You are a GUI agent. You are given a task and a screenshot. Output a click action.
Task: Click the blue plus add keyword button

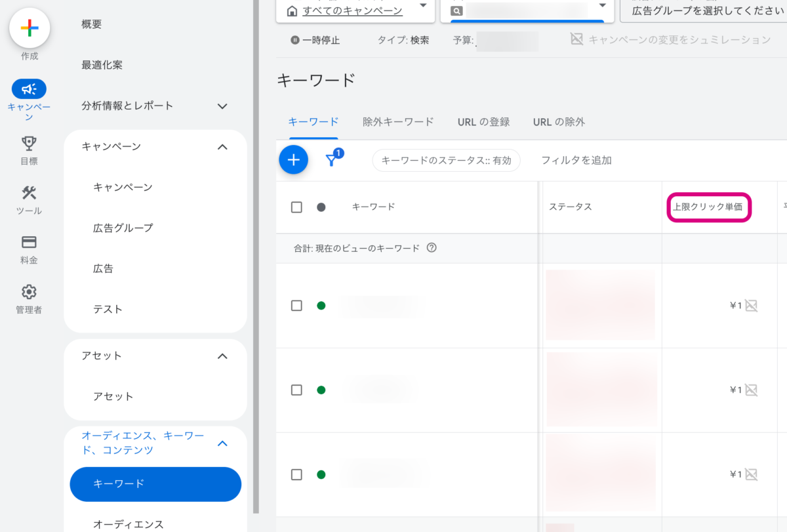pyautogui.click(x=293, y=160)
